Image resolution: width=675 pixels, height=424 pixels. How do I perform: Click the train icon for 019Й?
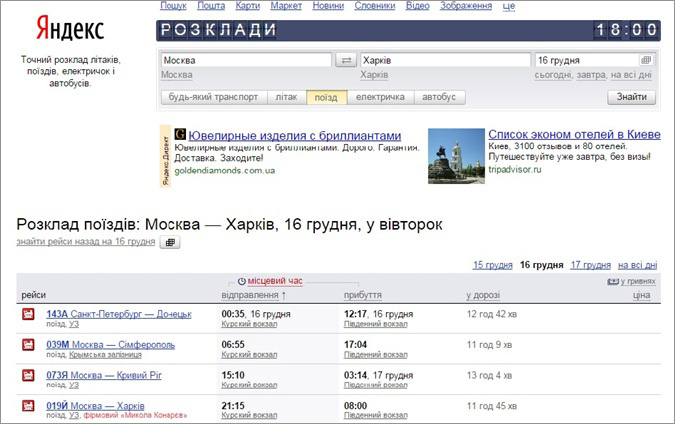click(28, 406)
